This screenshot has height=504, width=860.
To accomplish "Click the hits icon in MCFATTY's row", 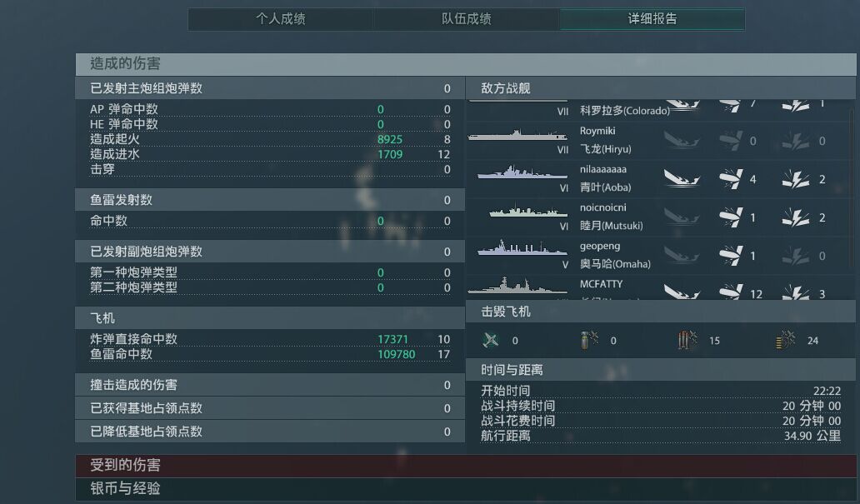I will (731, 292).
